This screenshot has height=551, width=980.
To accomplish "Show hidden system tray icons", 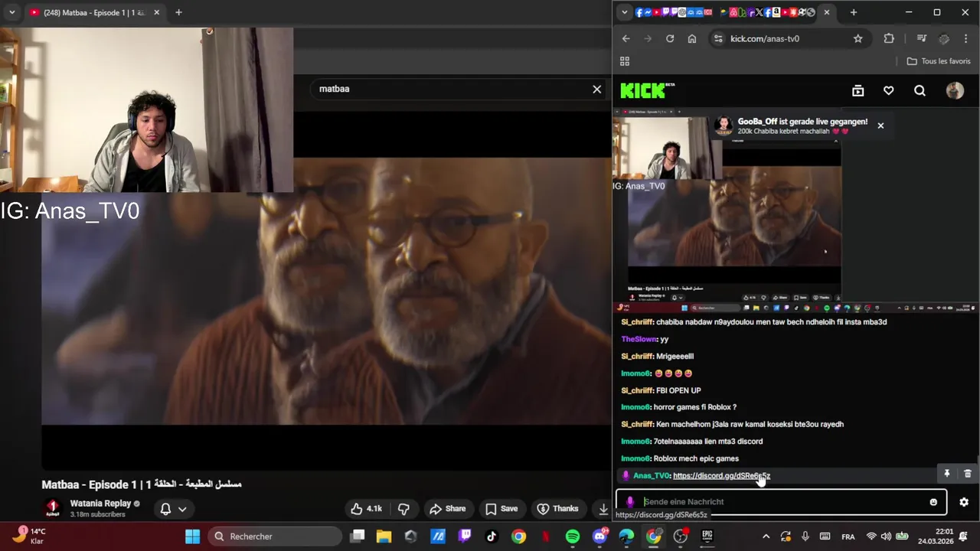I will tap(766, 536).
